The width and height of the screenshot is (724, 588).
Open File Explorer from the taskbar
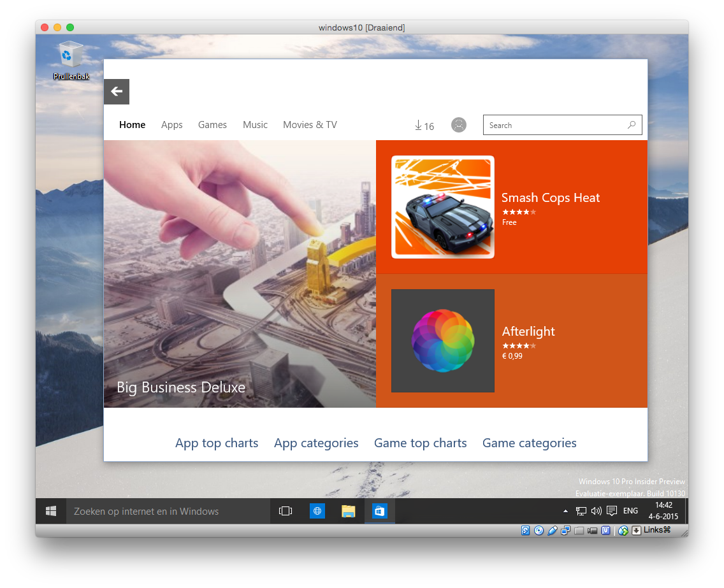[348, 511]
